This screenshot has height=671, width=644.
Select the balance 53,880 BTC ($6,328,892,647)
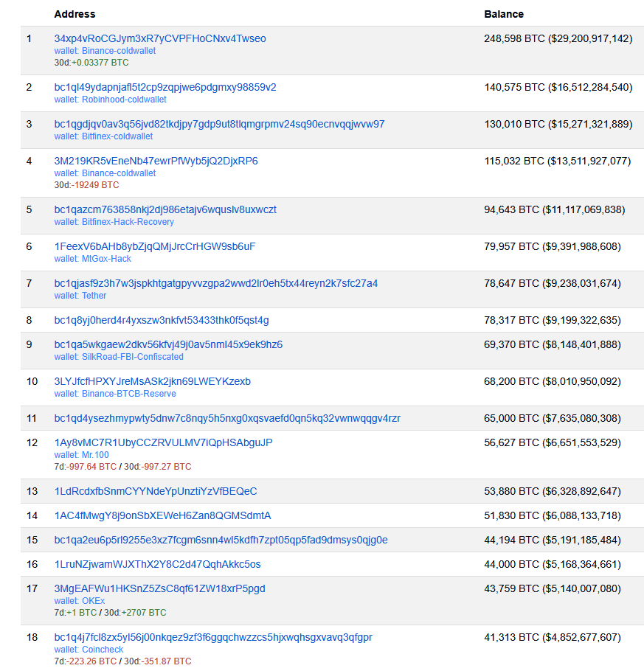553,491
